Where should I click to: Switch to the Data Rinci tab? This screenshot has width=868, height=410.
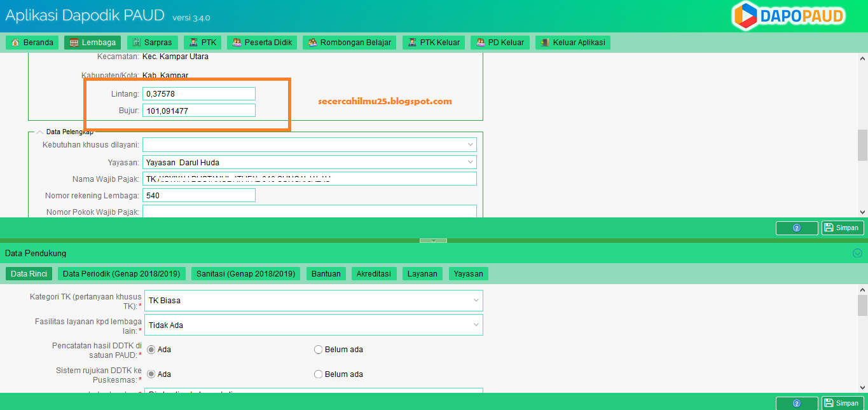tap(29, 274)
